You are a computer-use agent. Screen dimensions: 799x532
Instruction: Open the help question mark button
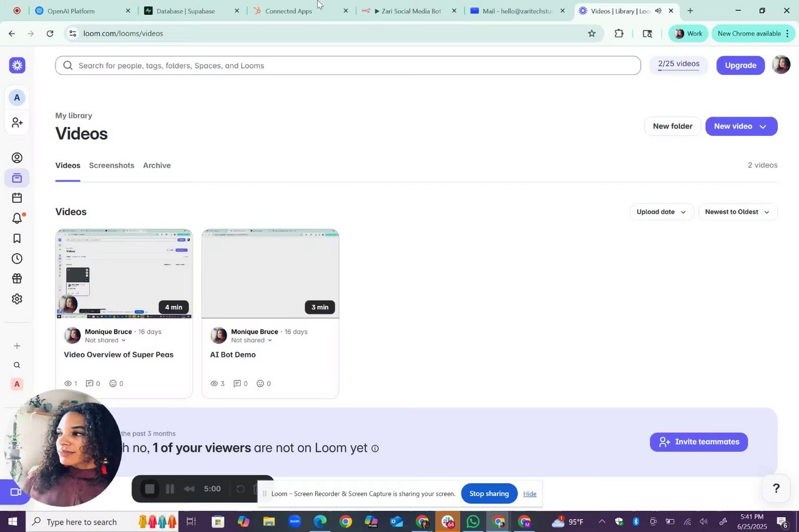777,488
